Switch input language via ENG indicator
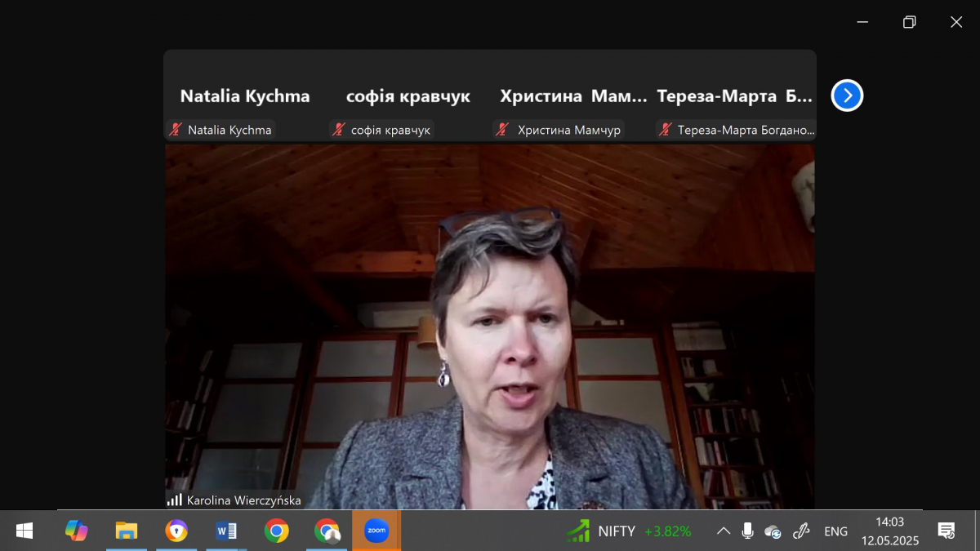The width and height of the screenshot is (980, 551). 835,531
